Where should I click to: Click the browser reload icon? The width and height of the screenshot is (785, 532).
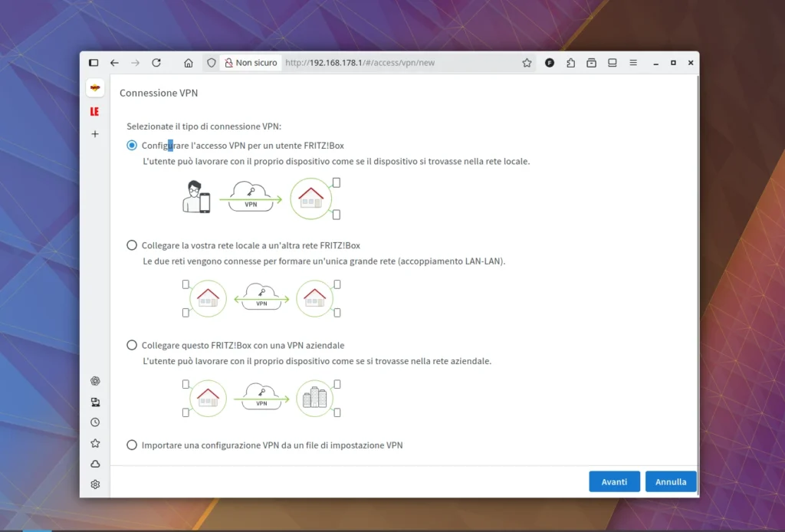[156, 63]
